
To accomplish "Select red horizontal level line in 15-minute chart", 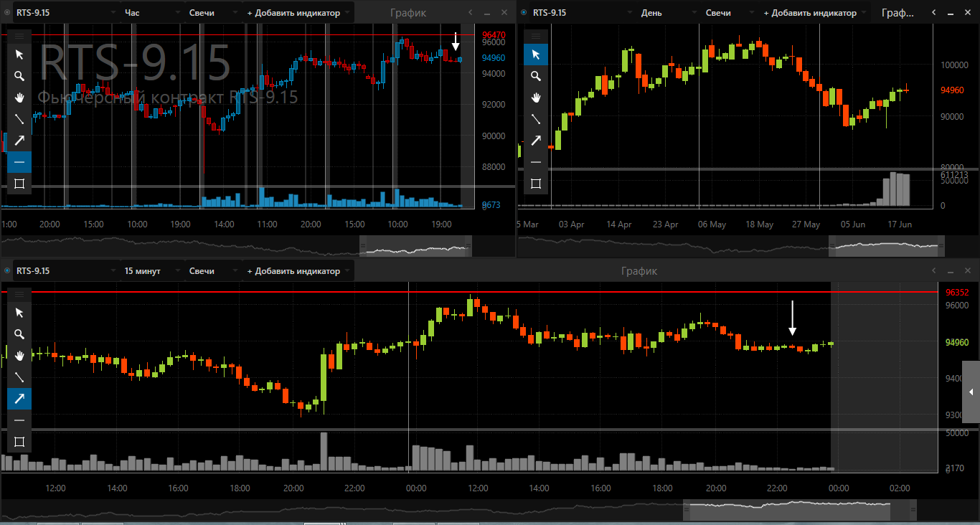I will click(x=469, y=292).
